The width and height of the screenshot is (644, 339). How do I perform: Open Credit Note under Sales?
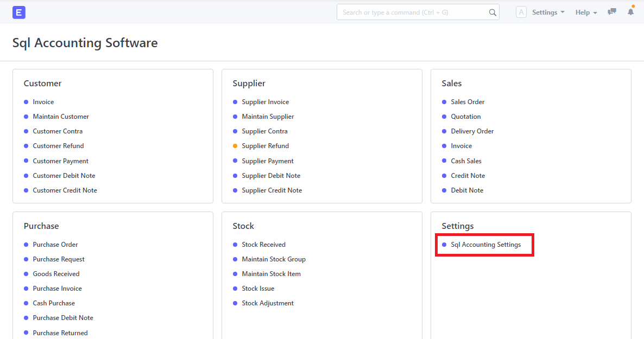tap(468, 176)
